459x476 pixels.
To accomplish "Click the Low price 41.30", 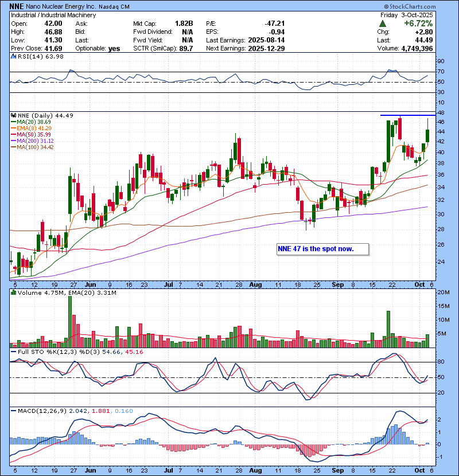I will tap(53, 40).
